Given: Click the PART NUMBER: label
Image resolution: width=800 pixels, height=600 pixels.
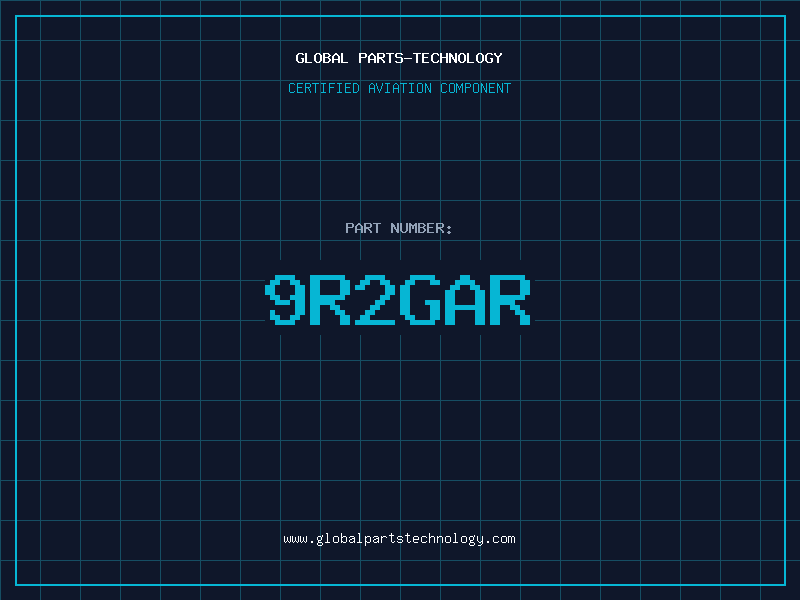Looking at the screenshot, I should pos(399,228).
